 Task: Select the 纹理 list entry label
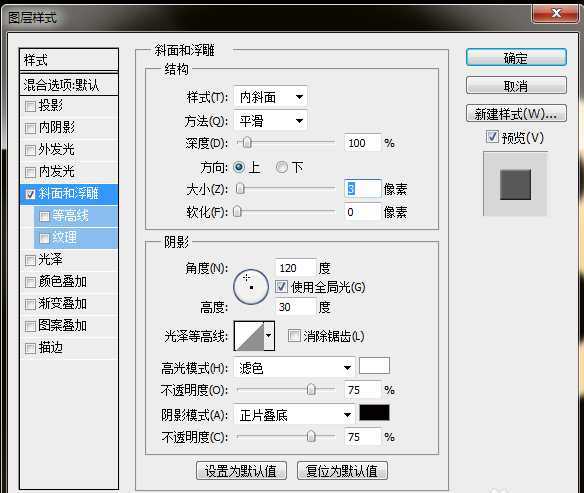click(64, 238)
